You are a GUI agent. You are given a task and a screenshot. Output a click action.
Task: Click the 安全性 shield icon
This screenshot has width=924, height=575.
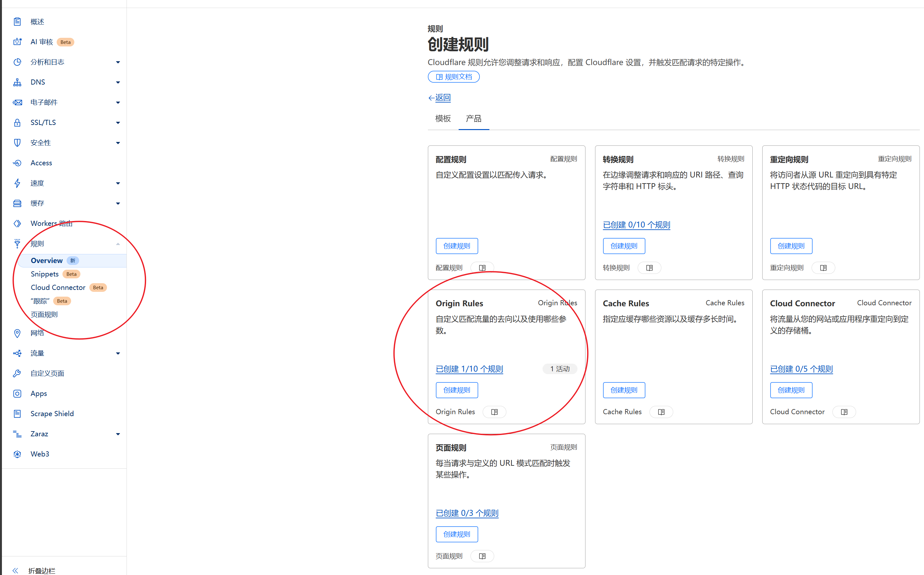coord(17,143)
